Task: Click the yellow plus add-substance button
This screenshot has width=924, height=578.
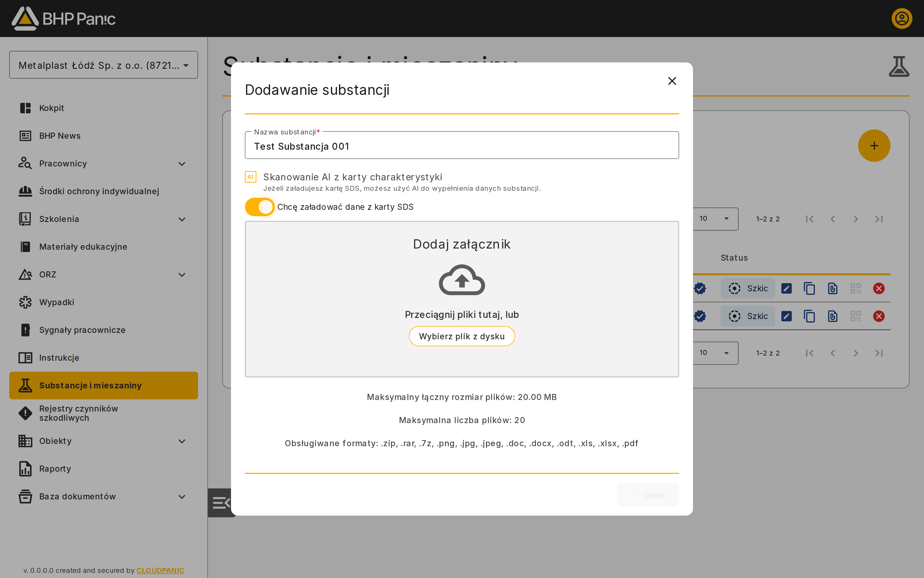Action: 874,146
